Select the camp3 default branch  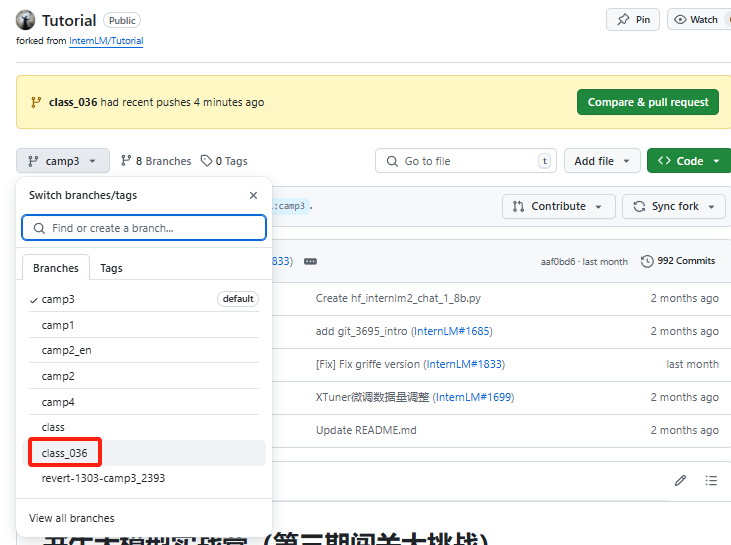click(x=144, y=299)
